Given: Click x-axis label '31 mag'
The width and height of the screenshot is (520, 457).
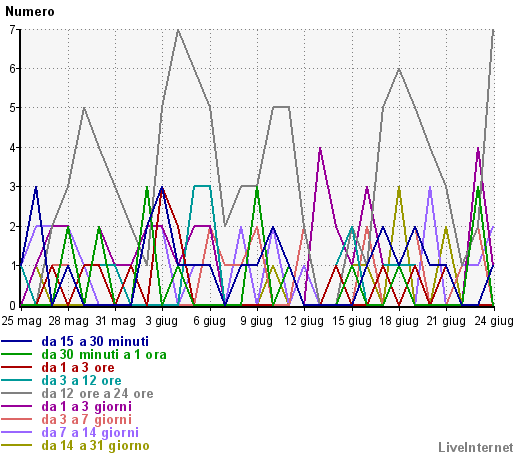Looking at the screenshot, I should coord(116,321).
